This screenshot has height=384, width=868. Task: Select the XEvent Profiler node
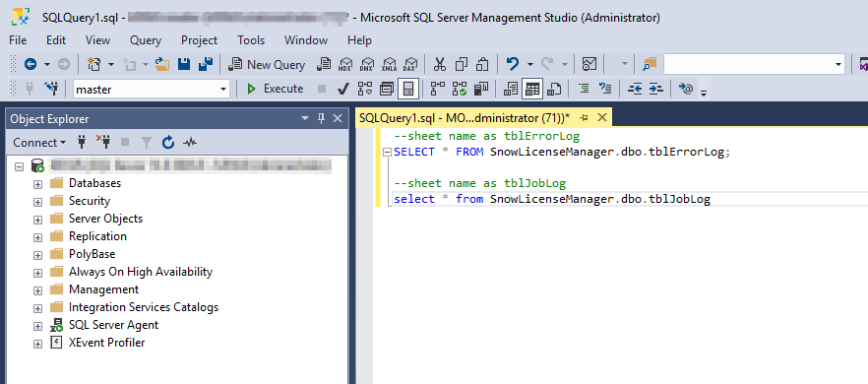[107, 343]
